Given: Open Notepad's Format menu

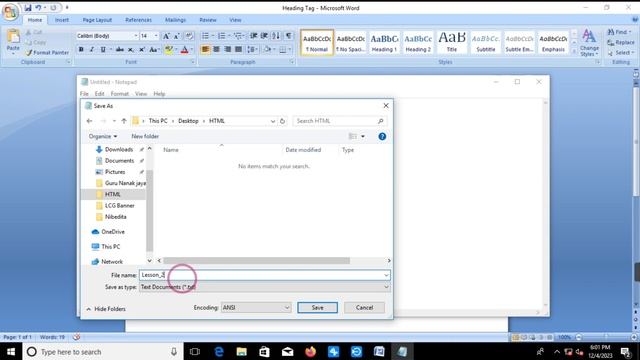Looking at the screenshot, I should point(120,94).
